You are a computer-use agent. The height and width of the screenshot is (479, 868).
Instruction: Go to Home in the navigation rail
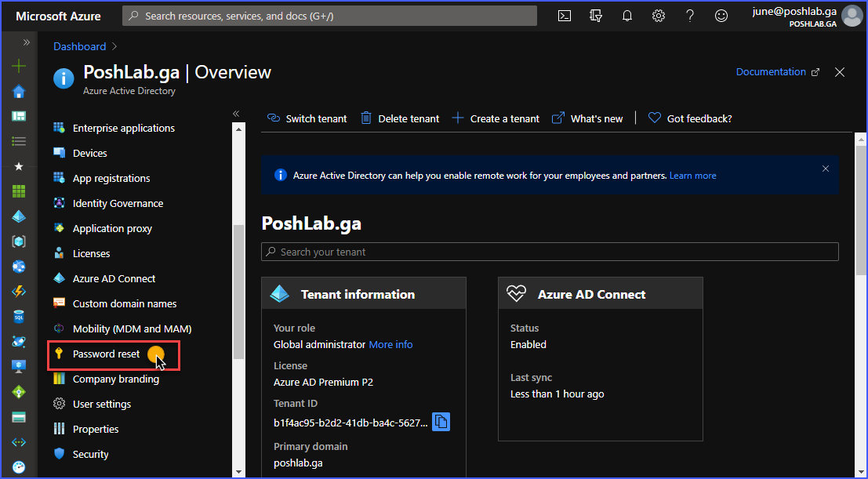(19, 92)
